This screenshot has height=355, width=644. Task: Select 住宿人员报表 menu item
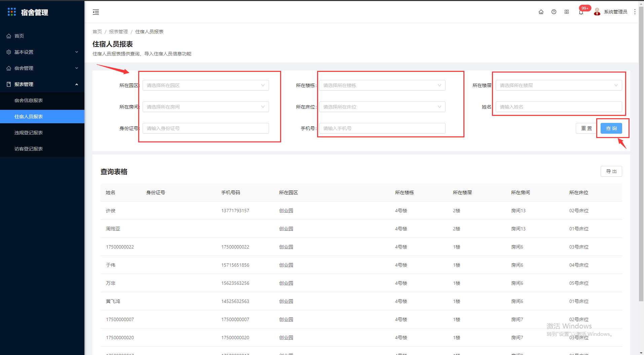coord(42,117)
